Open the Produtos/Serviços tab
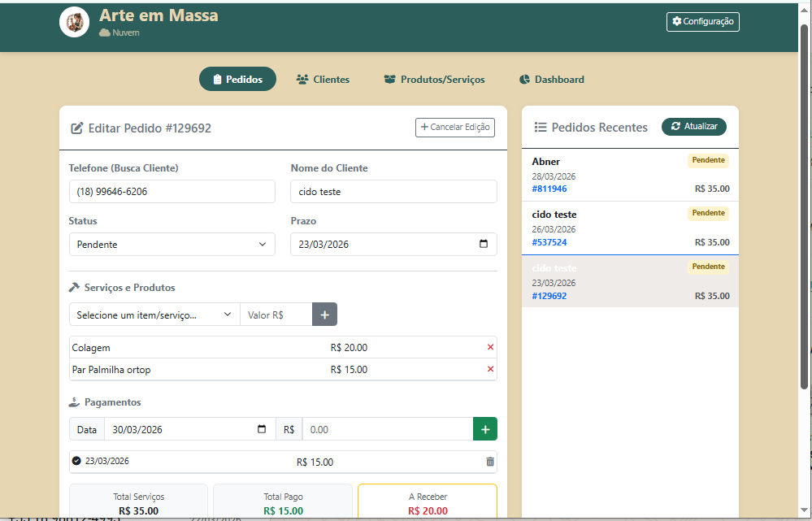 coord(434,80)
